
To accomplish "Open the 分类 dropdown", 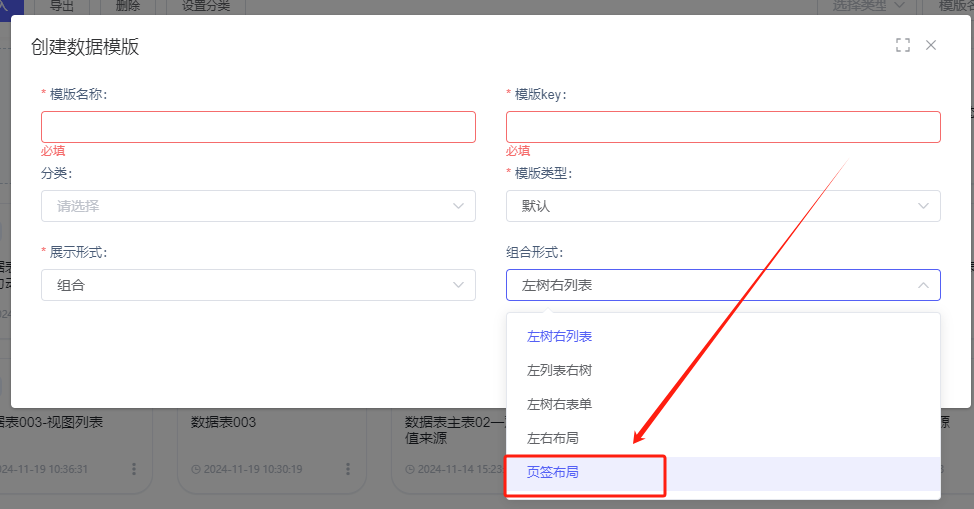I will coord(258,206).
